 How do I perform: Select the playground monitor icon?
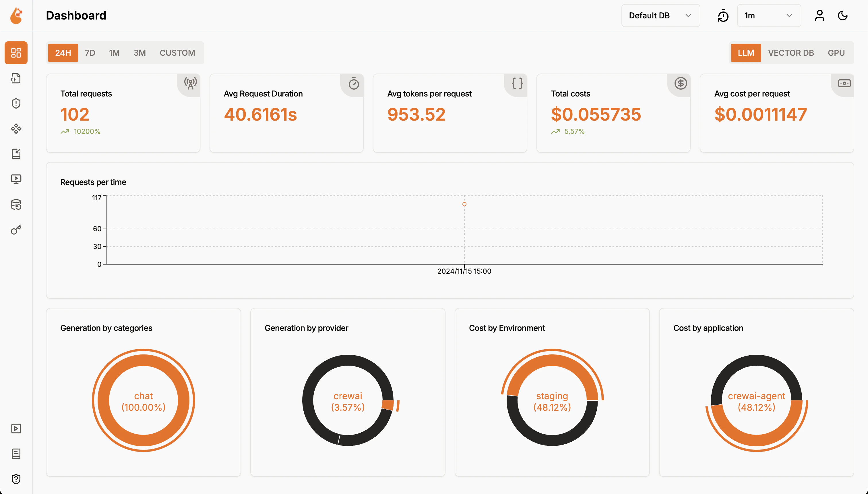pos(16,179)
